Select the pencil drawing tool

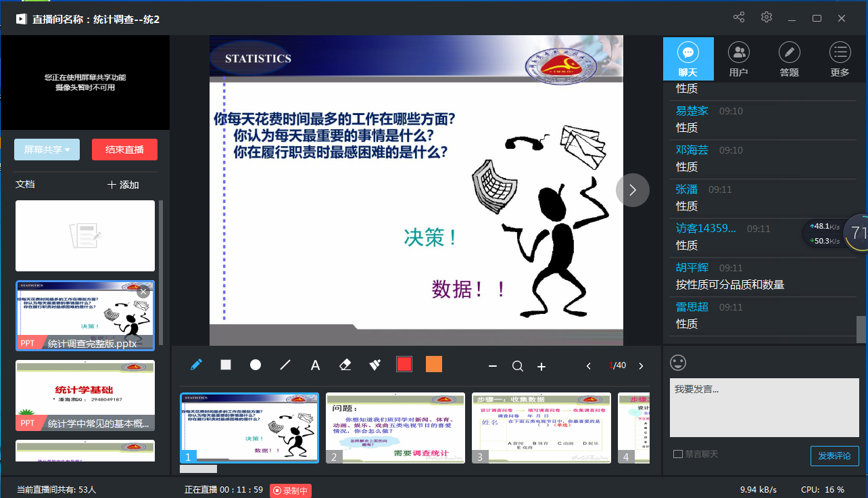(x=196, y=365)
